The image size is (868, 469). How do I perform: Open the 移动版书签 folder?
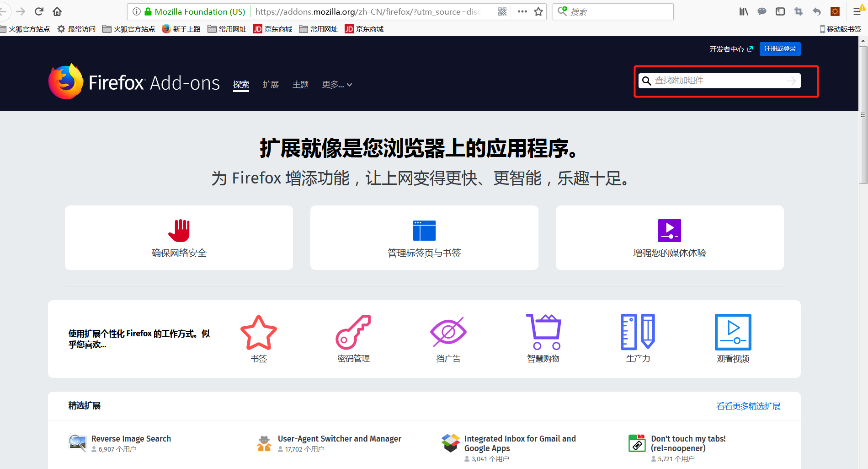841,29
